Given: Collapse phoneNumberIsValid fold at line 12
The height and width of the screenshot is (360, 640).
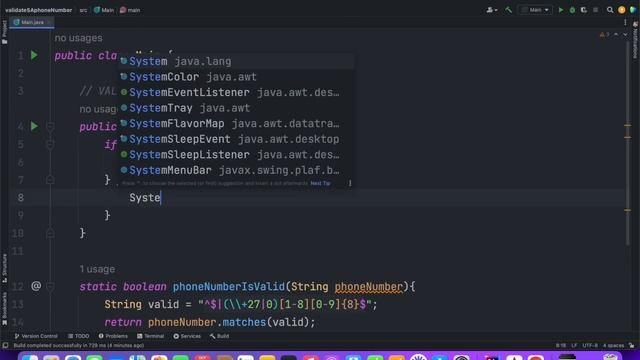Looking at the screenshot, I should coord(50,287).
